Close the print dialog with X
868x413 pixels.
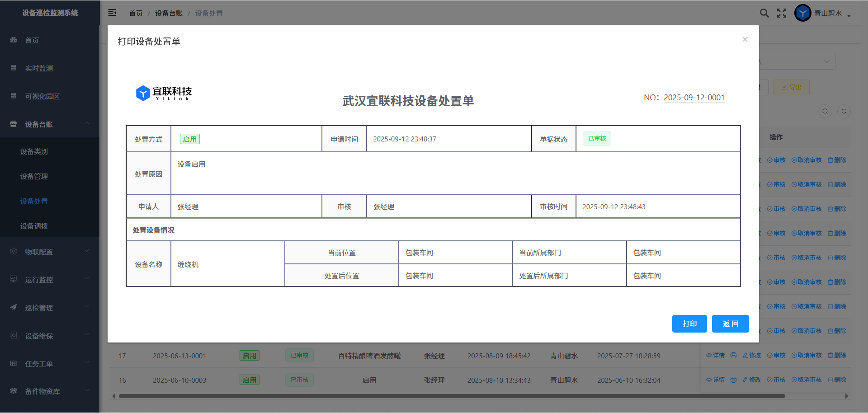[745, 40]
